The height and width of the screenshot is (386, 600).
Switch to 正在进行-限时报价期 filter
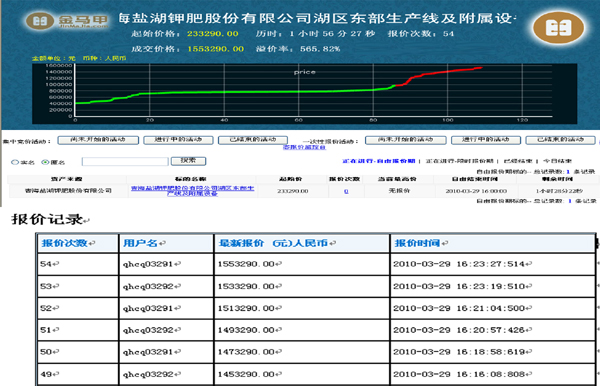460,161
